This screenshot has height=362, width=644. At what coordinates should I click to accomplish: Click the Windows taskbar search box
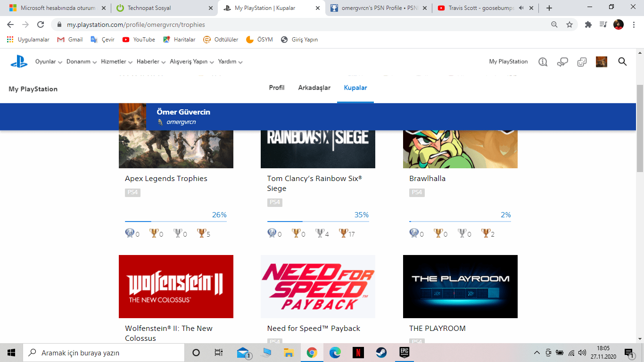[x=104, y=353]
